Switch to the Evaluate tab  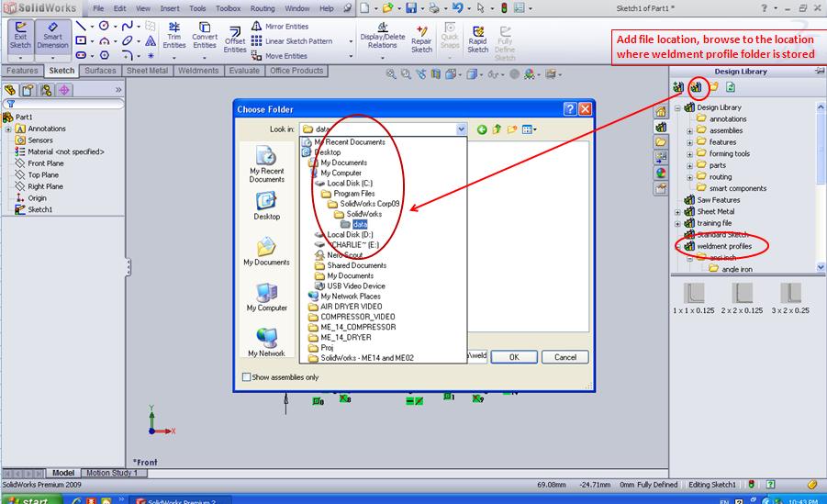244,71
